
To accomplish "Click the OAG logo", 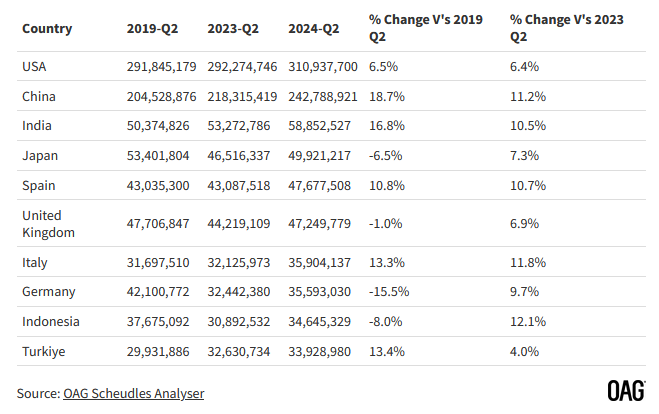I will coord(625,392).
